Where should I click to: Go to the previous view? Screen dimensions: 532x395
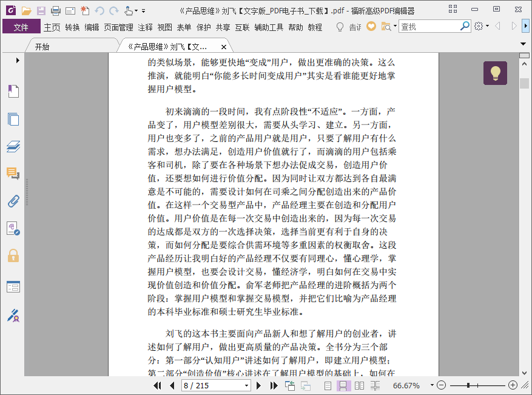tap(290, 385)
